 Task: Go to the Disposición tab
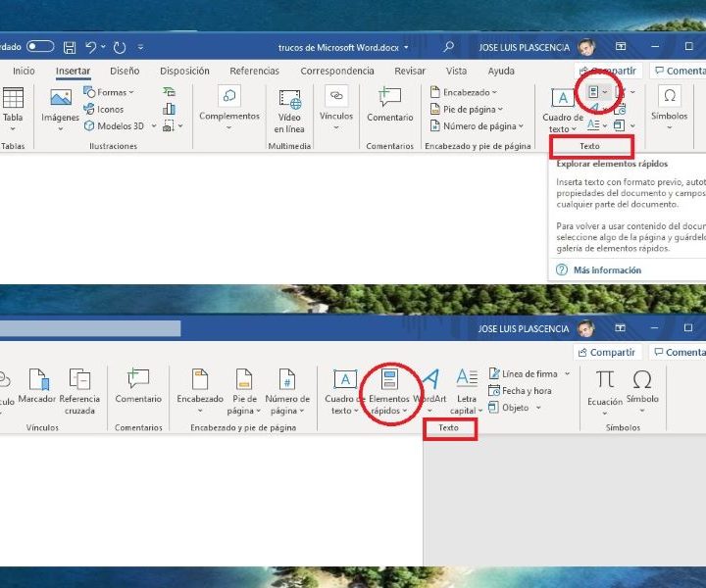[184, 71]
